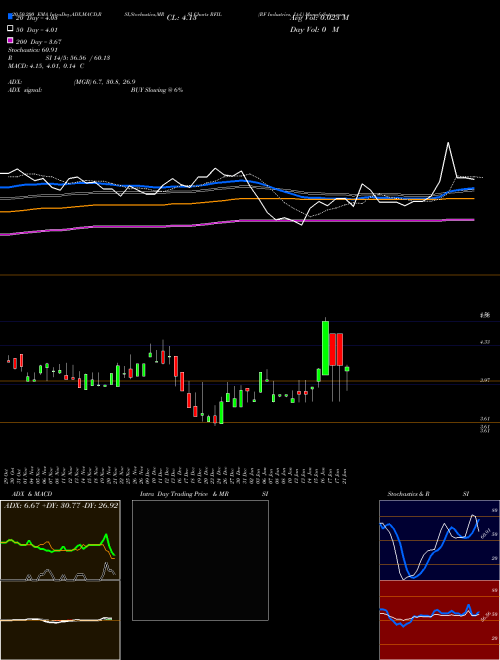
Task: Click the 'MACD: 4.15, 4.01, 0.14 C' line
Action: [46, 66]
